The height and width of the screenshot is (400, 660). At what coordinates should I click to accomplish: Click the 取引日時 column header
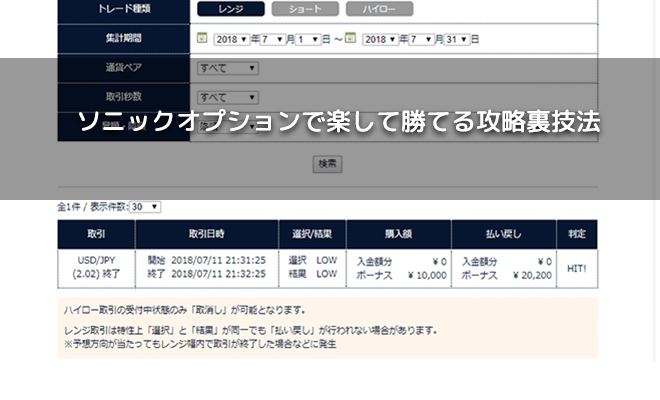click(207, 234)
